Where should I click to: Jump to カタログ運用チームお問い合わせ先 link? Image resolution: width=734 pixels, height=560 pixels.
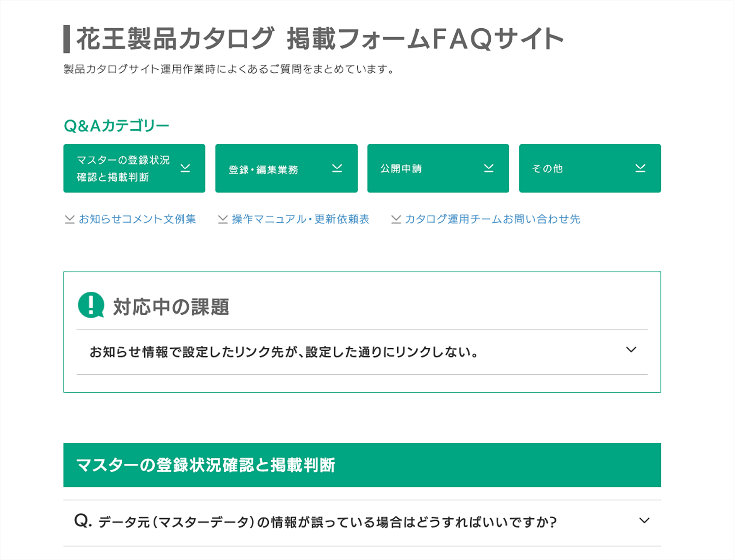[492, 219]
